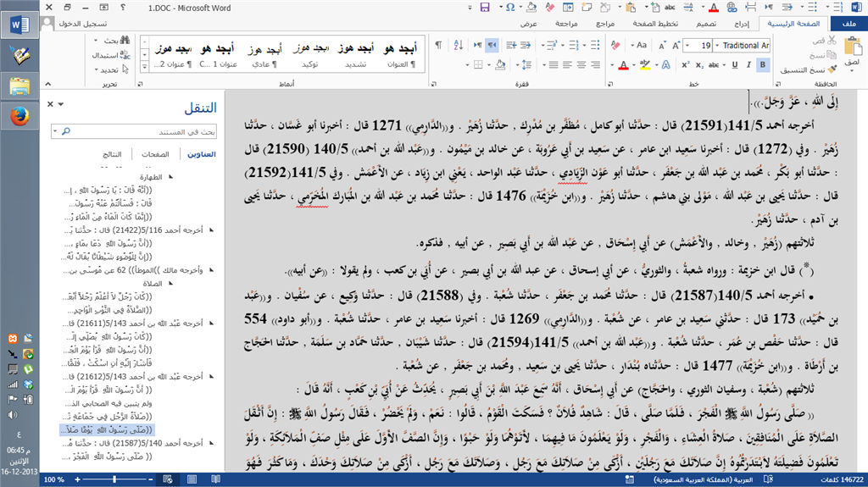868x487 pixels.
Task: Show or hide paragraph marks
Action: click(438, 45)
